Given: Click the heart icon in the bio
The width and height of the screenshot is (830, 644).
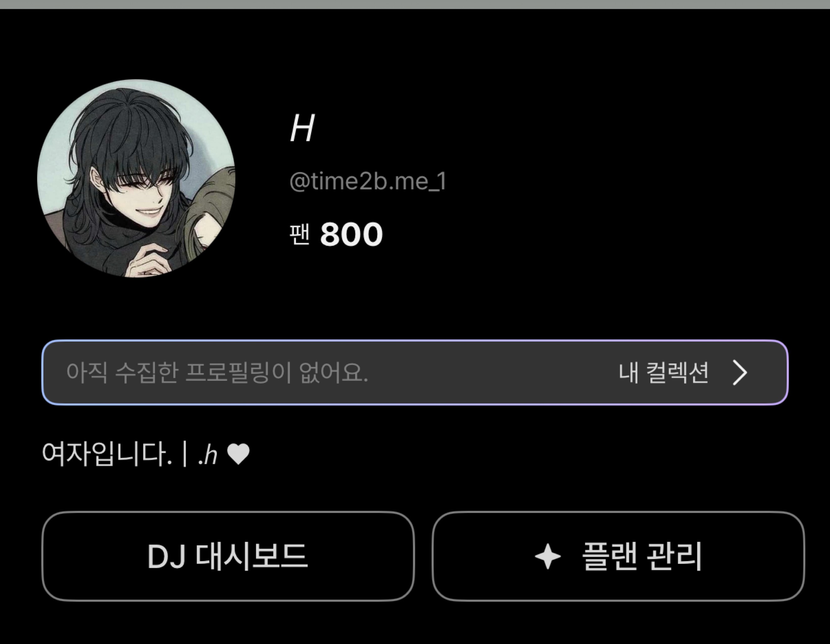Looking at the screenshot, I should click(x=238, y=454).
